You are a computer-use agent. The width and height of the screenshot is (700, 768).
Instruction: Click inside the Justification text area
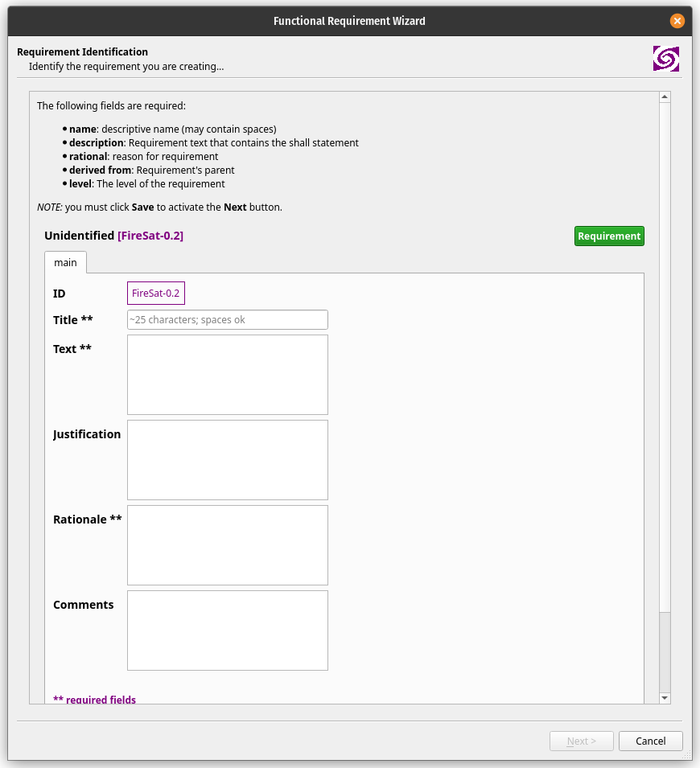(x=228, y=460)
